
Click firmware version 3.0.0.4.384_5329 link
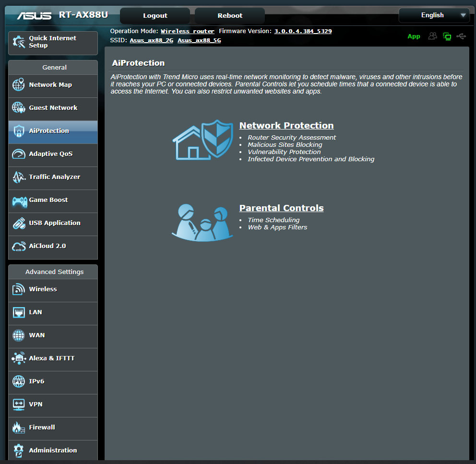[x=303, y=31]
